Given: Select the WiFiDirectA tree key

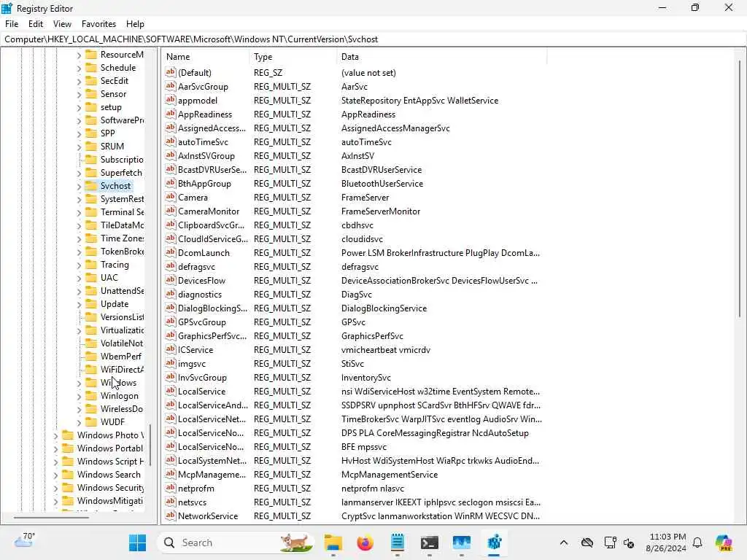Looking at the screenshot, I should pos(122,370).
